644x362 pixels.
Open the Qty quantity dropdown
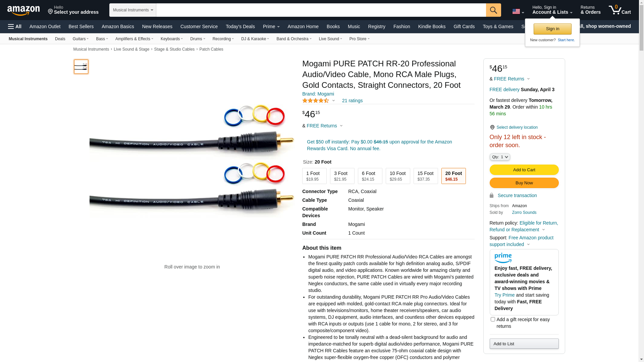click(x=500, y=157)
